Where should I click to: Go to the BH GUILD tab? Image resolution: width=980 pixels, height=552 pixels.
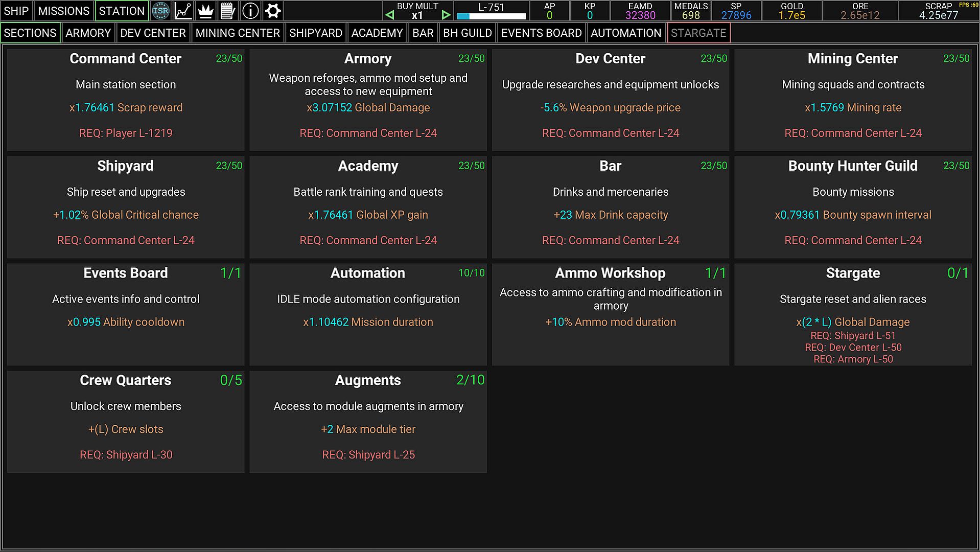[x=467, y=33]
